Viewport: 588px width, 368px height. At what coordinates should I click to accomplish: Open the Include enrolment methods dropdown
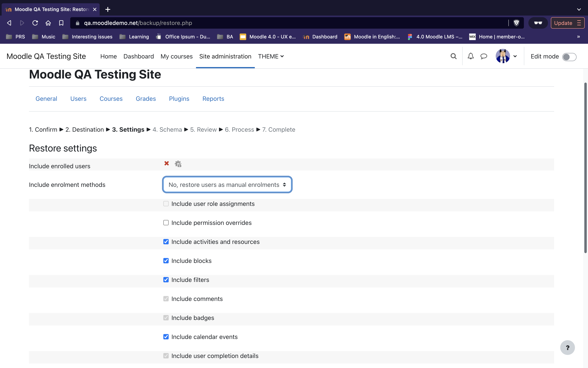click(x=227, y=184)
